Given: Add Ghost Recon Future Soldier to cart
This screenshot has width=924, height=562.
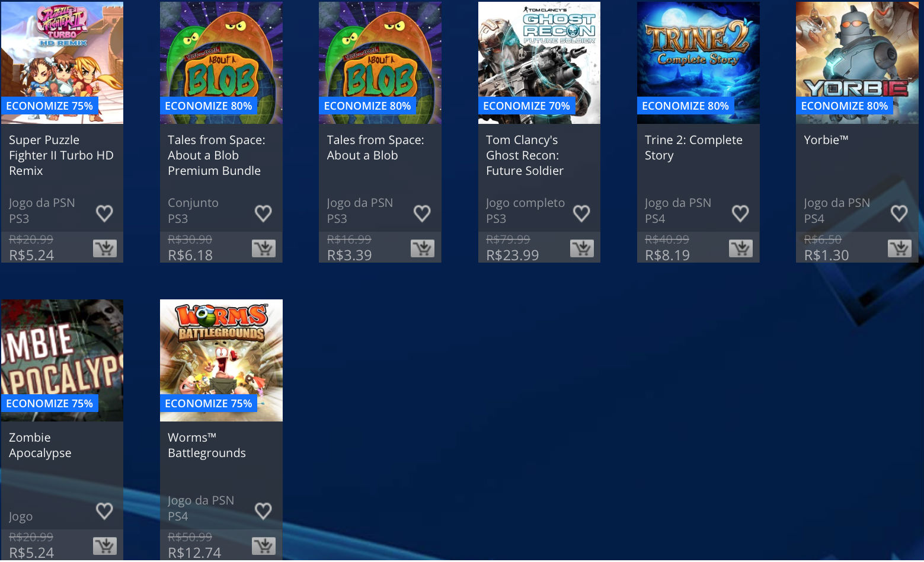Looking at the screenshot, I should [x=582, y=248].
